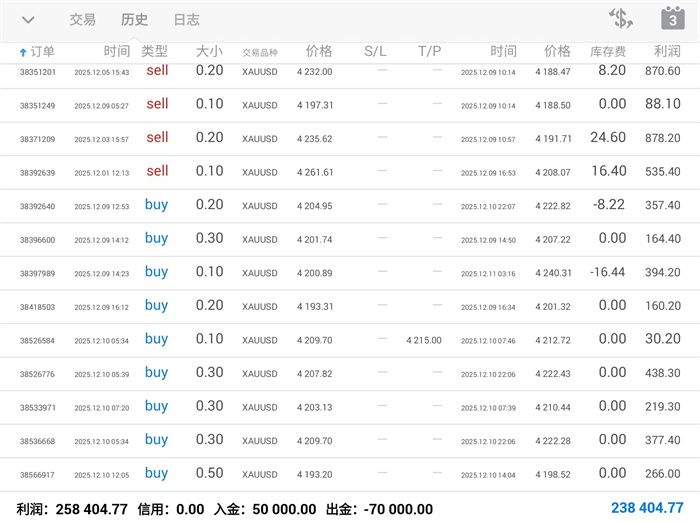Click open time 2025.12.01 12:13
The image size is (700, 522).
pyautogui.click(x=102, y=173)
